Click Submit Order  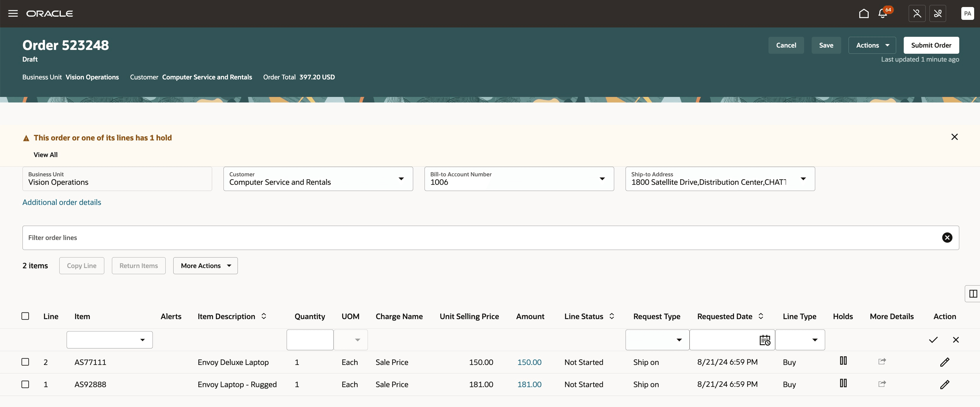point(931,45)
